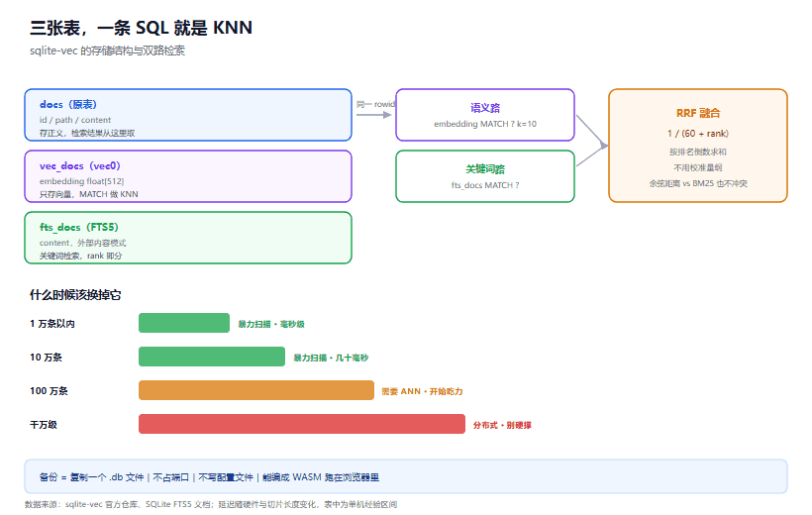This screenshot has width=812, height=515.
Task: Click the title '三张表，一条 SQL 就是 KNN'
Action: 141,28
